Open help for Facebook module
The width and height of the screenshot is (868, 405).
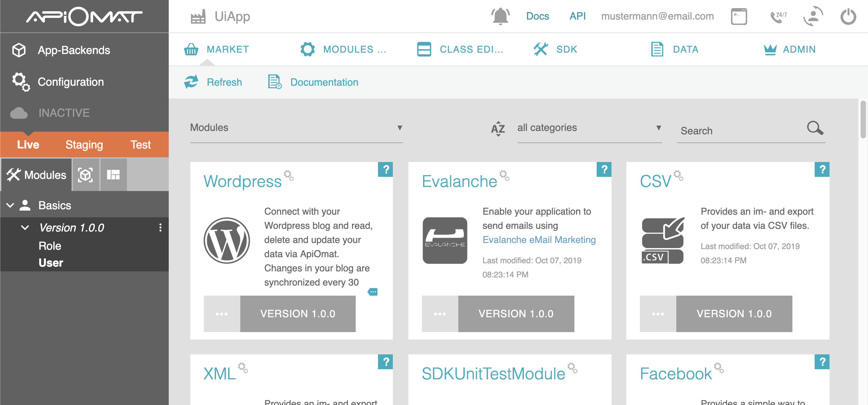click(822, 362)
